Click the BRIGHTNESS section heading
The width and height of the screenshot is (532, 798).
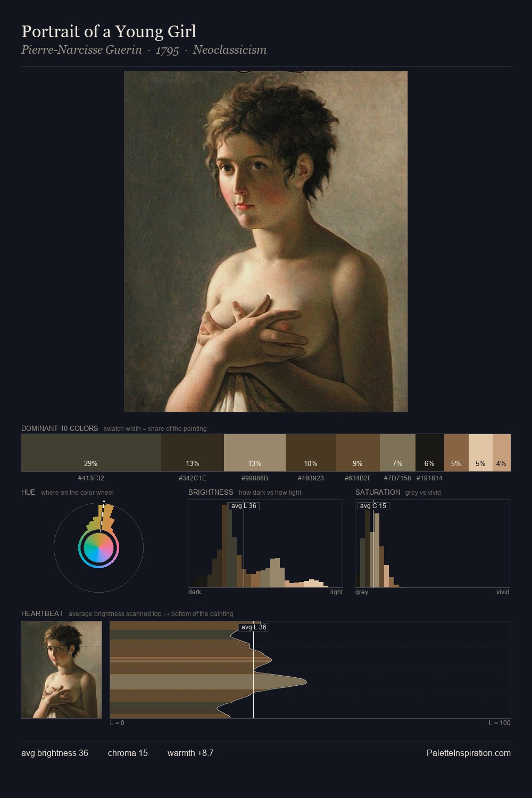click(x=211, y=492)
